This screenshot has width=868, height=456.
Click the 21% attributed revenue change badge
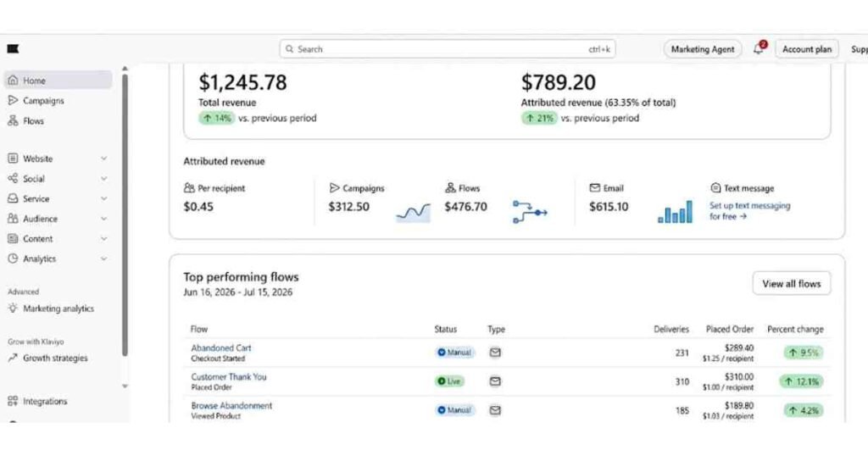[x=538, y=118]
